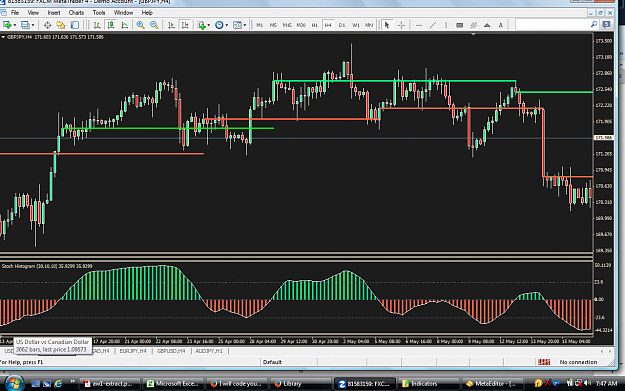Open Firefox Library taskbar button
Image resolution: width=625 pixels, height=391 pixels.
(301, 383)
